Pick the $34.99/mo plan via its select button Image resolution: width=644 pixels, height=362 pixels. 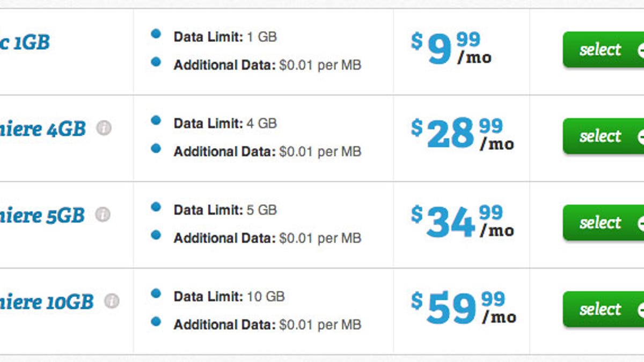[x=603, y=223]
